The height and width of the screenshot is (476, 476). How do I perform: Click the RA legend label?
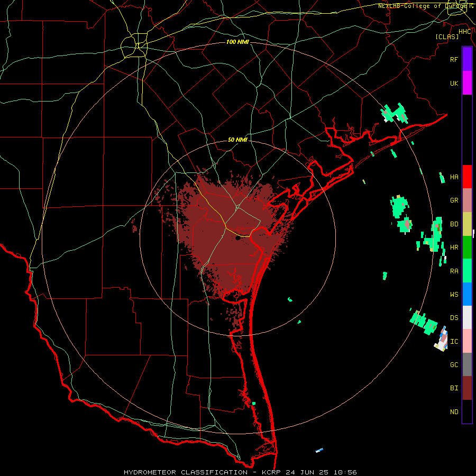[x=454, y=271]
